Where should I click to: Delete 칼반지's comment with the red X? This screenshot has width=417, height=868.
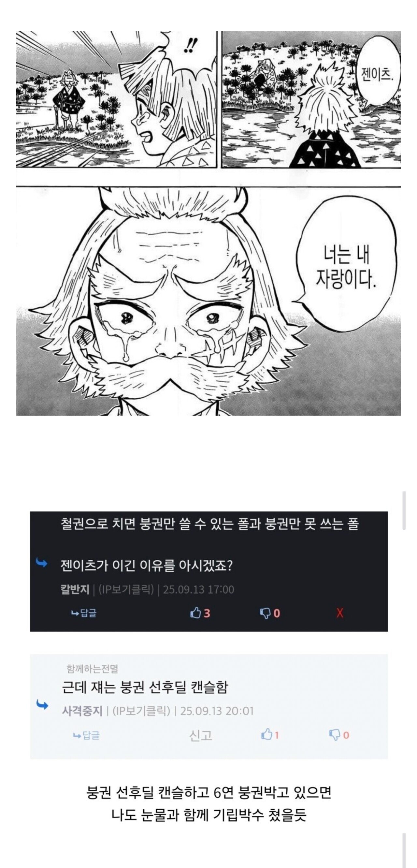click(x=339, y=613)
